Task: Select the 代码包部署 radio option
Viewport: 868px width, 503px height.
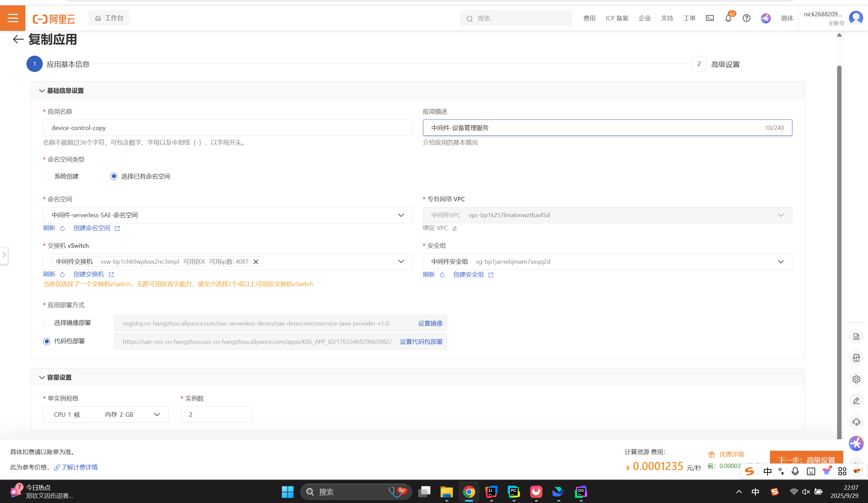Action: click(x=47, y=341)
